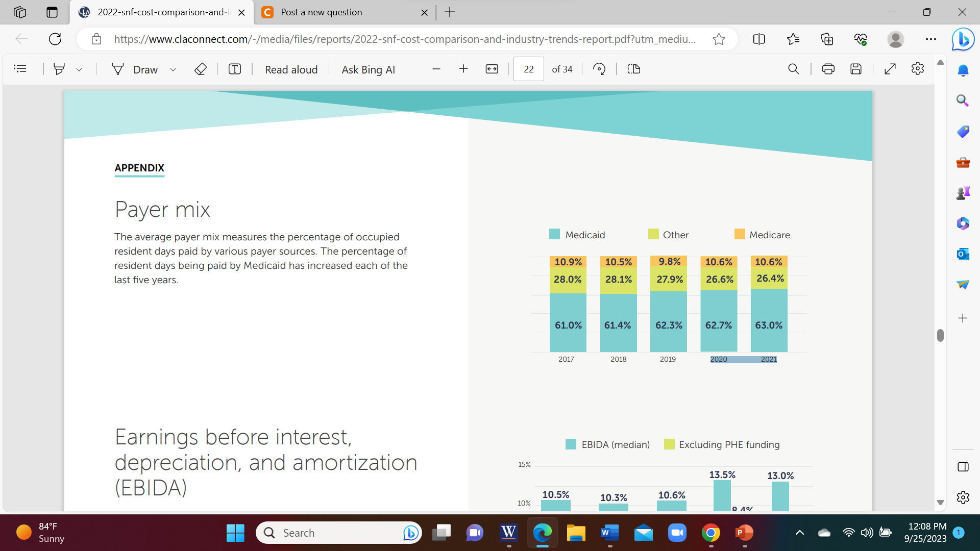Viewport: 980px width, 551px height.
Task: Toggle the Page view layout button
Action: (x=633, y=69)
